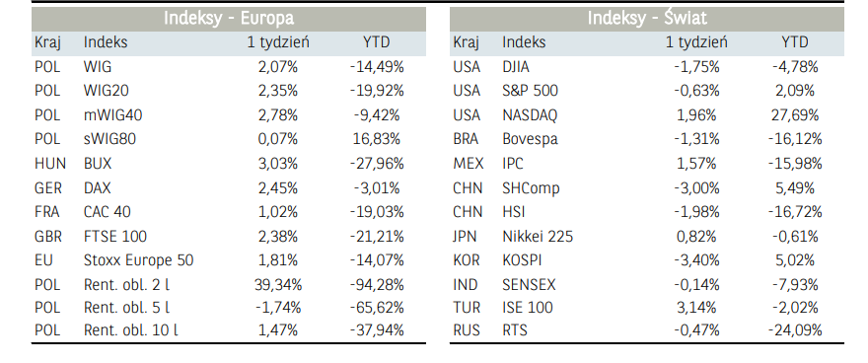Select the ISE 100 index label
This screenshot has width=868, height=363.
coord(527,307)
